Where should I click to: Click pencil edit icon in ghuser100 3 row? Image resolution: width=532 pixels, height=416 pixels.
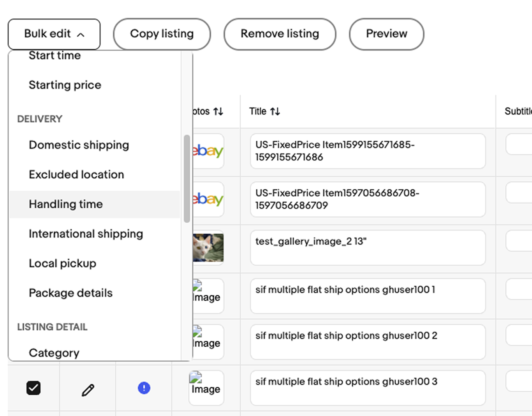click(88, 390)
